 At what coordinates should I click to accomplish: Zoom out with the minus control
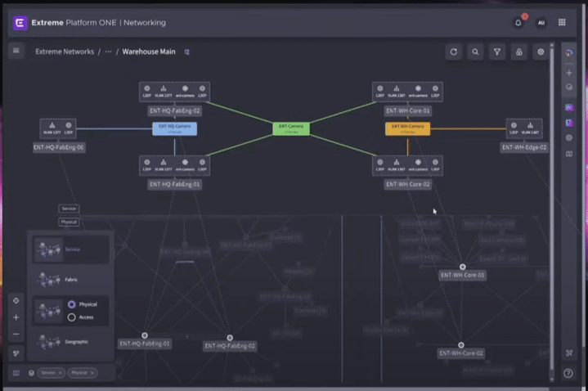coord(16,334)
